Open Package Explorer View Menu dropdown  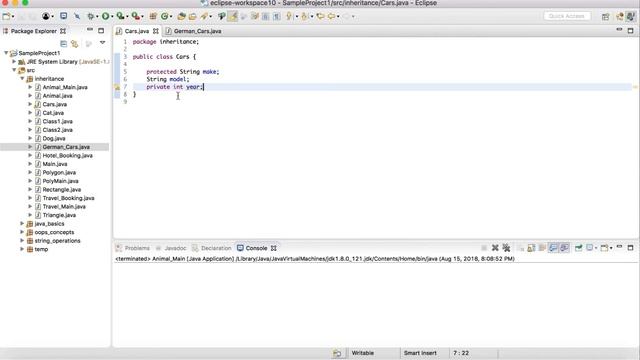pyautogui.click(x=102, y=42)
